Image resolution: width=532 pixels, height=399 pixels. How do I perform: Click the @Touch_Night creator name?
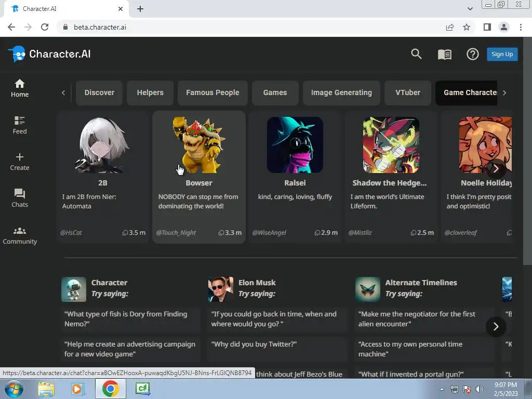click(x=176, y=233)
